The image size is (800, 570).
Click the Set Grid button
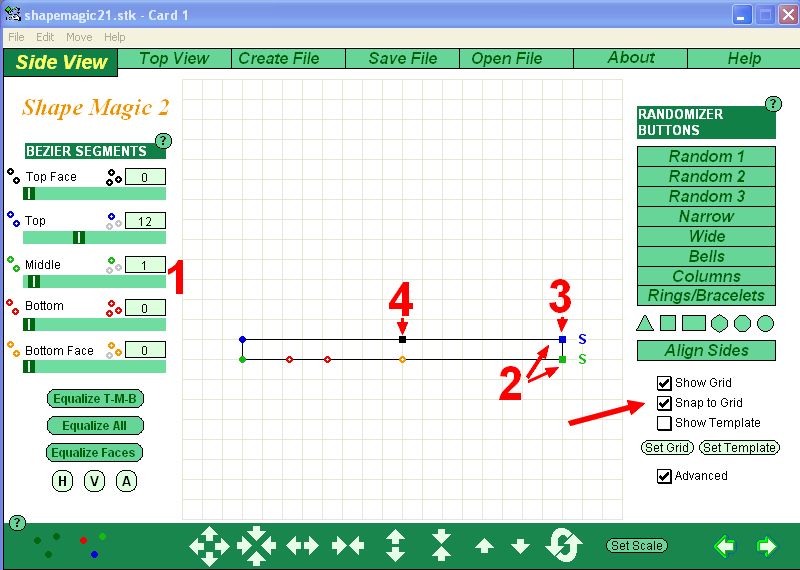667,448
